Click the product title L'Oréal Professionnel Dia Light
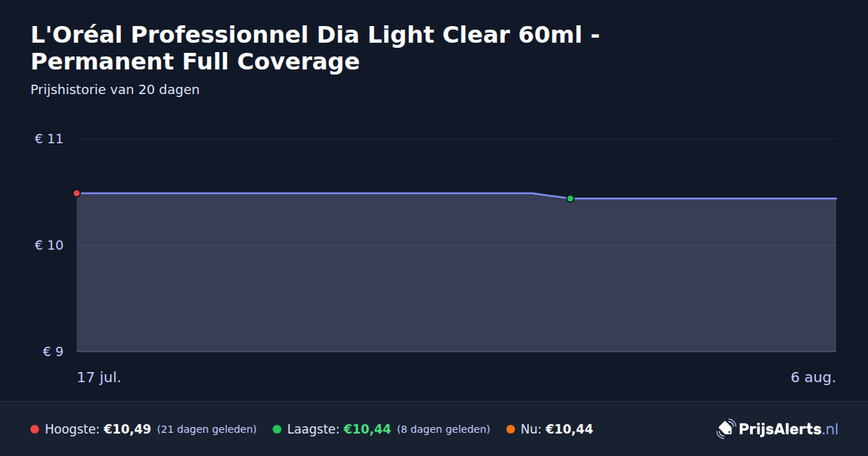The height and width of the screenshot is (456, 868). (x=315, y=48)
